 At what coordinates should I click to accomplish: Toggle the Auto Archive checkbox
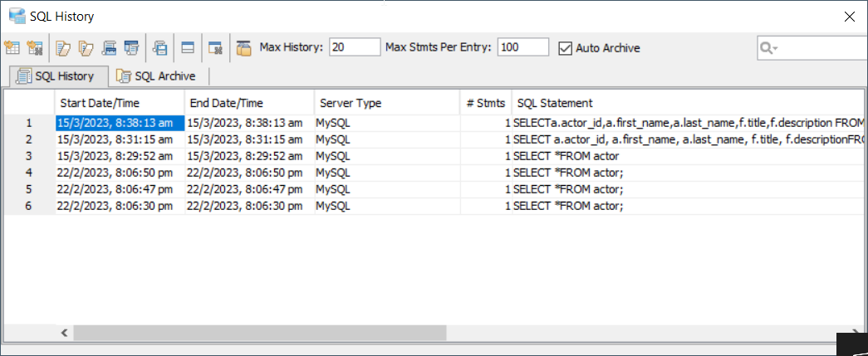point(566,48)
